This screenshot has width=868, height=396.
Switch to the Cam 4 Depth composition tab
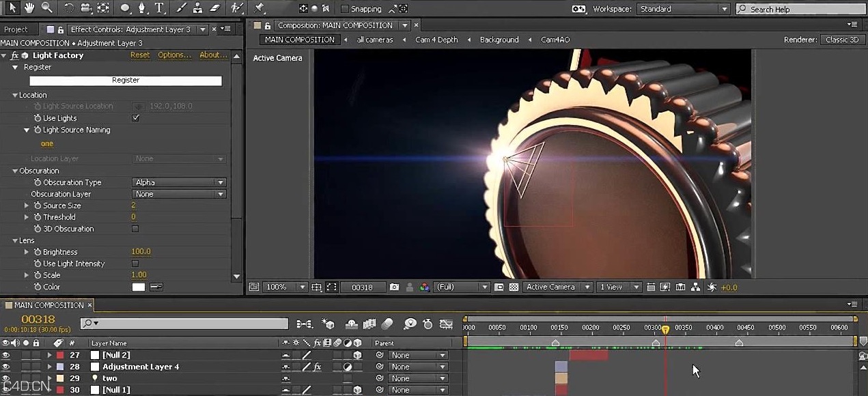pyautogui.click(x=436, y=40)
